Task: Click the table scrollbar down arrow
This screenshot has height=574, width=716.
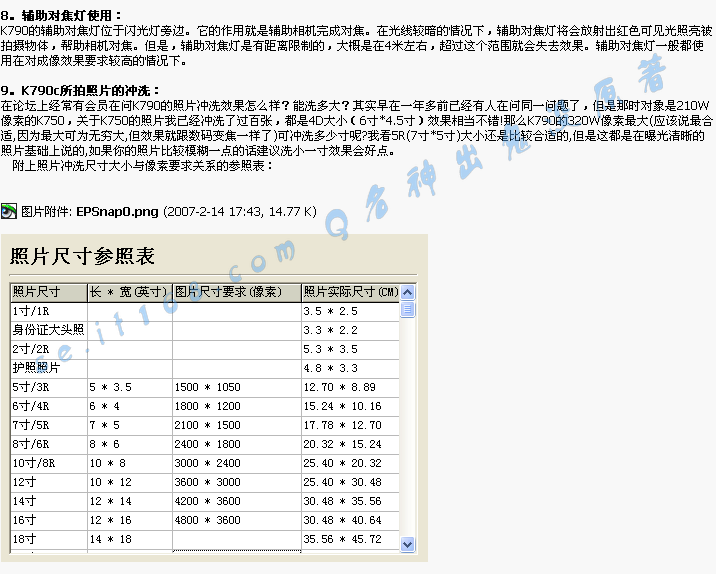Action: coord(407,544)
